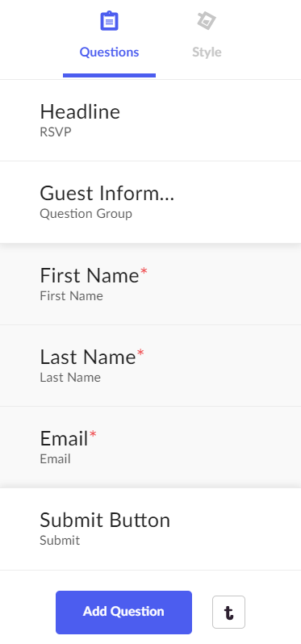Select the First Name question
Viewport: 301px width, 644px height.
point(150,284)
